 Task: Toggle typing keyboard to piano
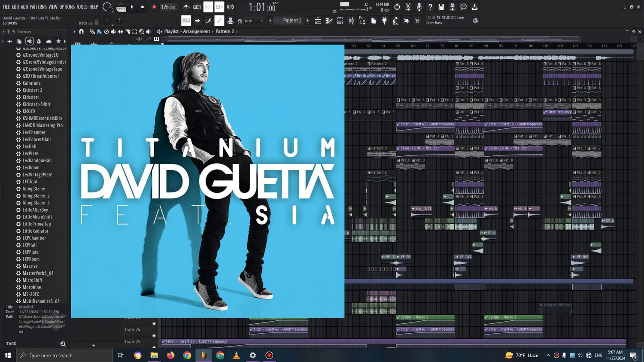tap(186, 21)
